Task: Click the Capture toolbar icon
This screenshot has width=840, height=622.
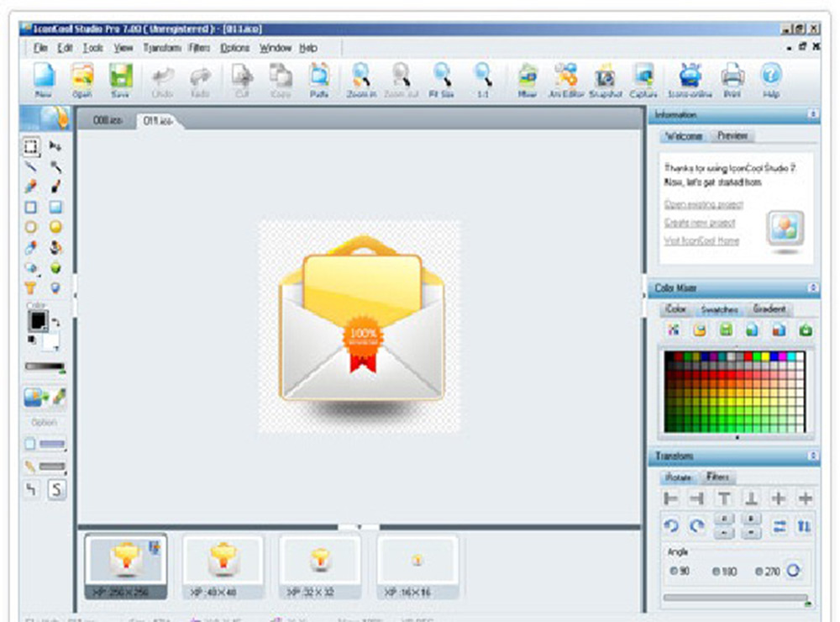Action: click(x=643, y=80)
